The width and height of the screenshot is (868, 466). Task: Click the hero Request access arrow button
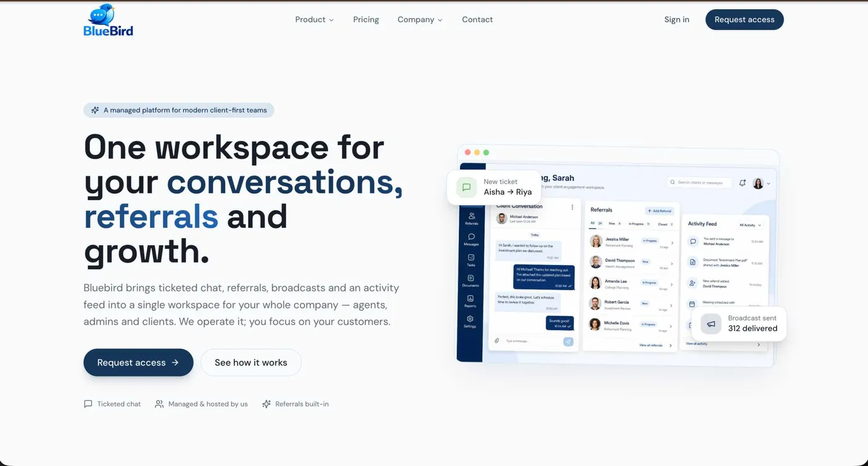click(138, 362)
